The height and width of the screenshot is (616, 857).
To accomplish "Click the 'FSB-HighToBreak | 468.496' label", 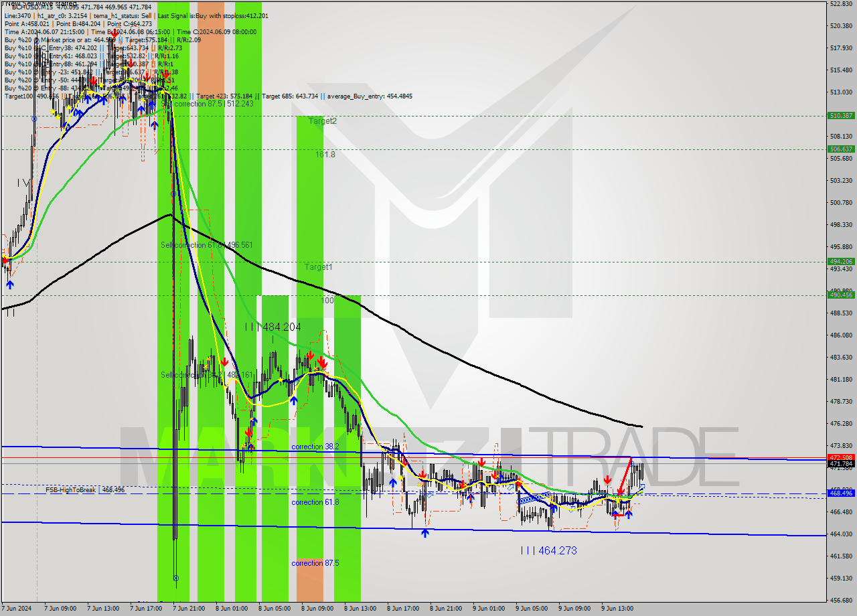I will (x=85, y=490).
